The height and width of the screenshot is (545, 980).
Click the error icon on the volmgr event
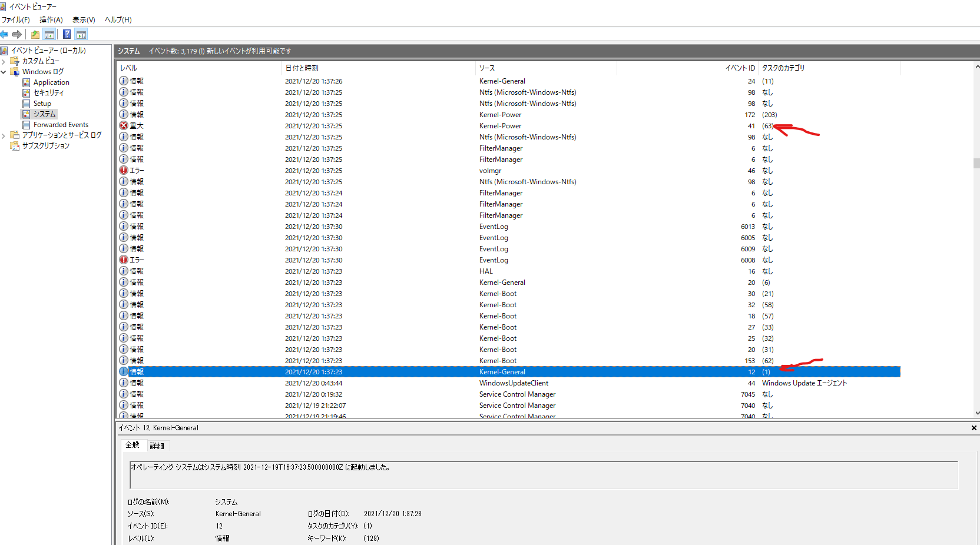124,170
